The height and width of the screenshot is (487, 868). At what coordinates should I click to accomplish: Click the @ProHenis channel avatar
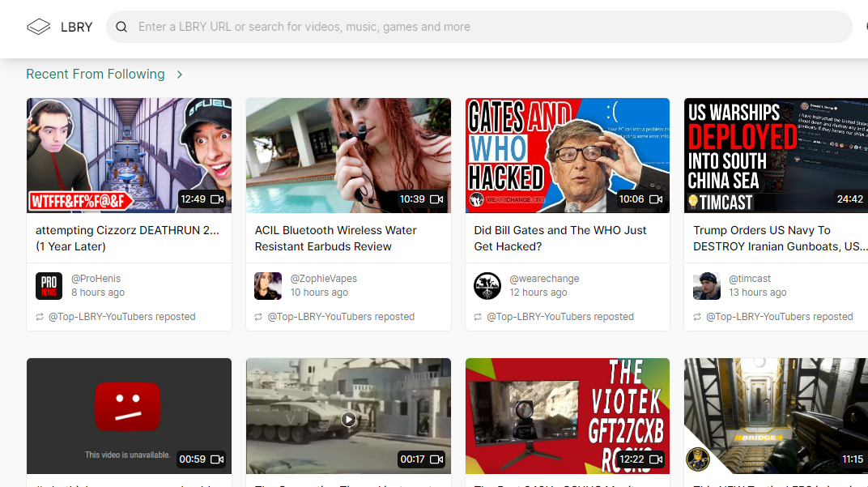48,286
